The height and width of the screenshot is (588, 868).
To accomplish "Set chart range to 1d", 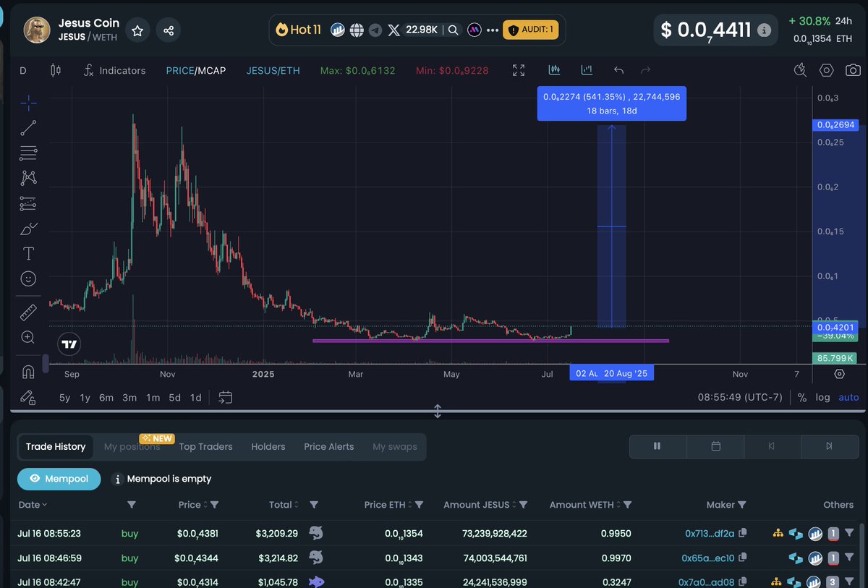I will point(195,397).
